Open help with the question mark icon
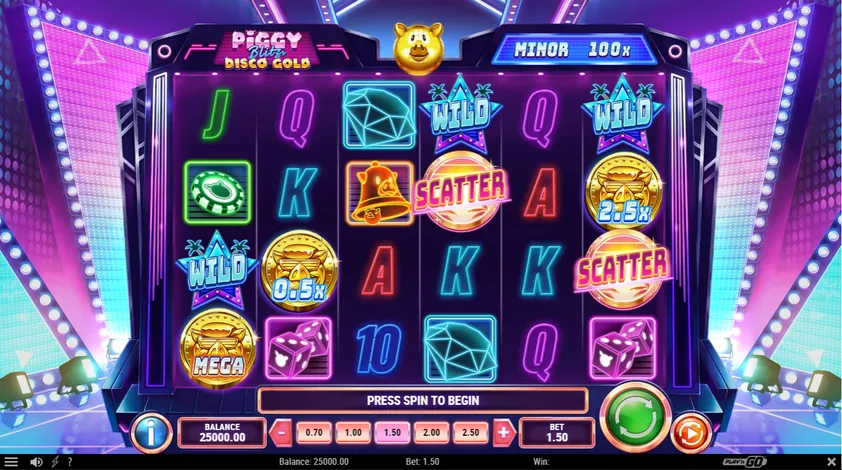Viewport: 842px width, 470px height. coord(70,461)
